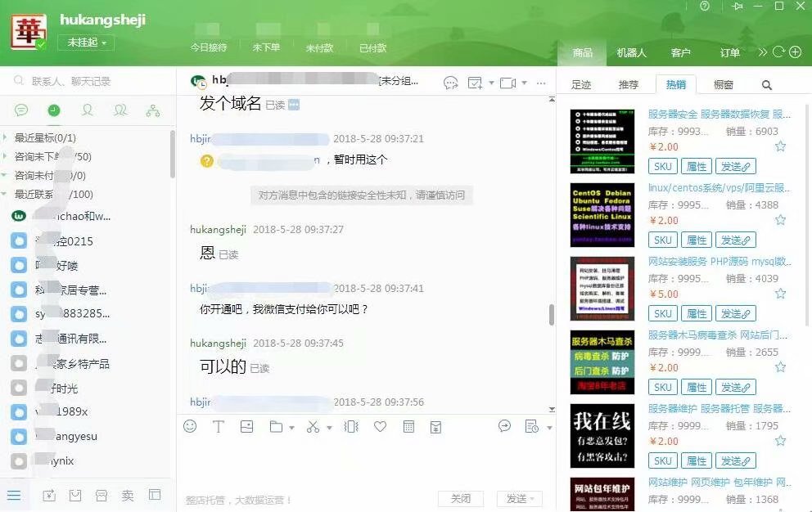Open the single-person contacts tab
Viewport: 812px width, 512px height.
[88, 110]
